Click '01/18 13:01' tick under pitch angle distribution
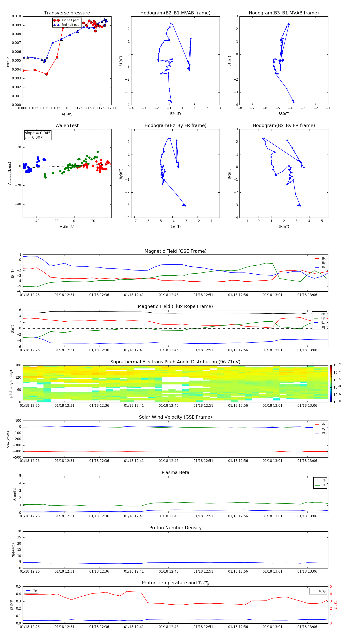This screenshot has width=351, height=644. tap(273, 406)
